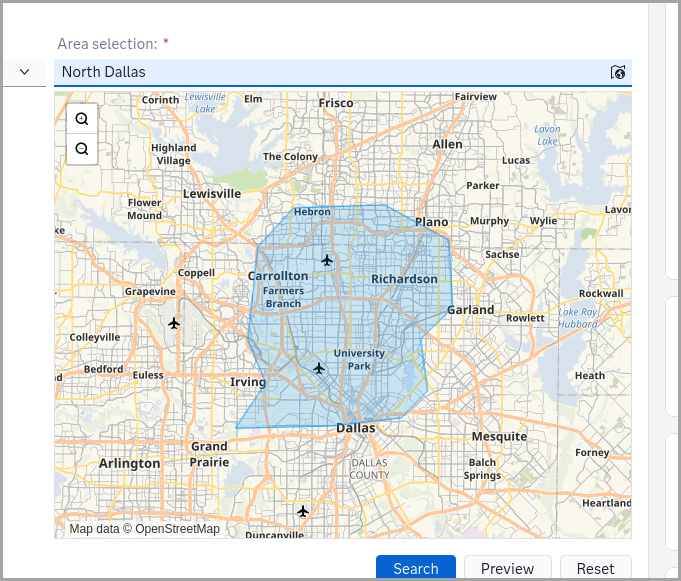Click the Mesquite label on the map

coord(499,436)
